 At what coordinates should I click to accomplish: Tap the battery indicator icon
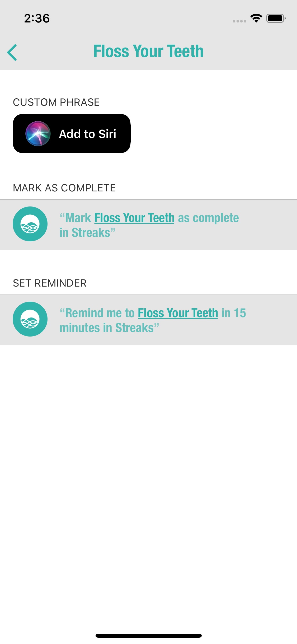coord(276,18)
